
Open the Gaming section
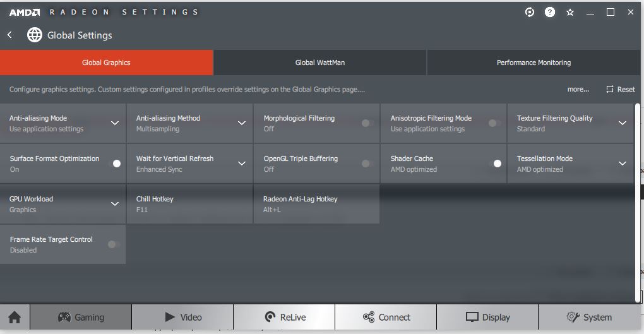81,317
